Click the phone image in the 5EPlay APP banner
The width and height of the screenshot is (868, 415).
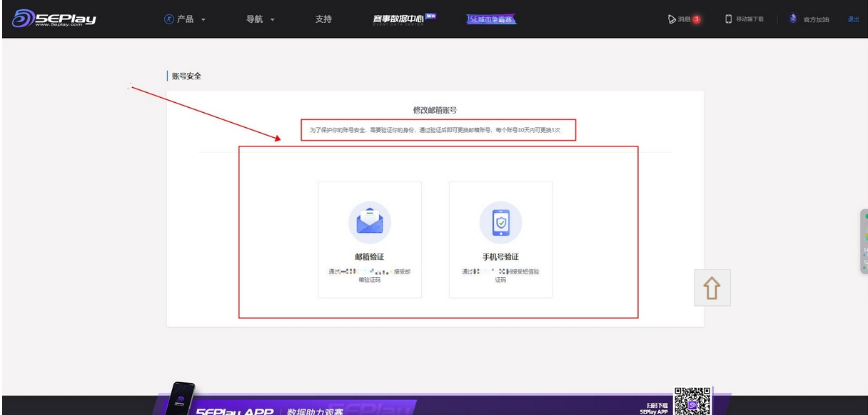[180, 401]
